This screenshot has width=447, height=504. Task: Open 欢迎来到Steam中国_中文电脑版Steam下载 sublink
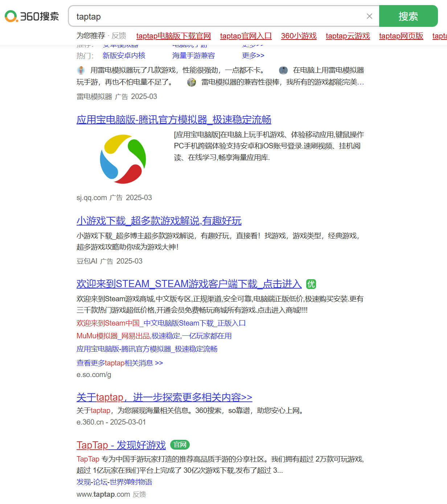point(161,323)
